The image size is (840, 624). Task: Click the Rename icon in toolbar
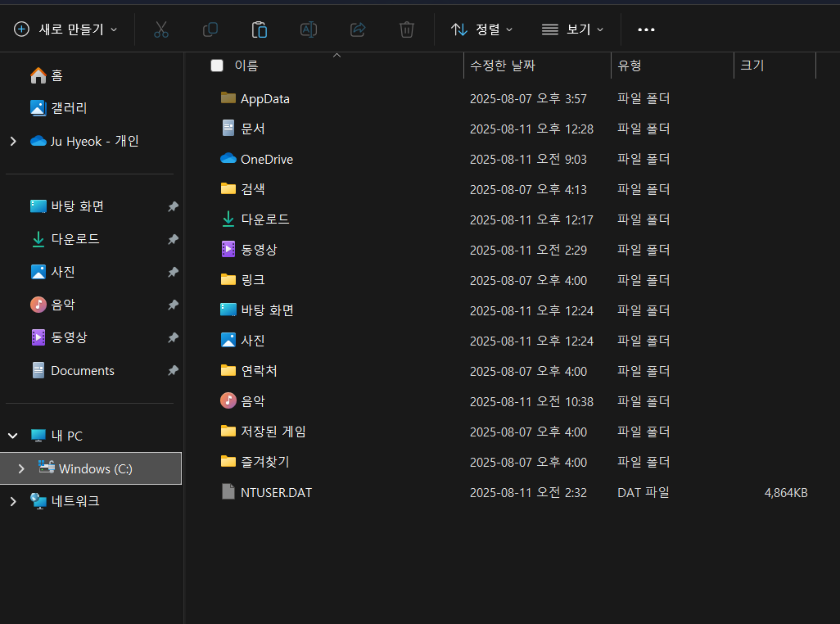(x=309, y=29)
